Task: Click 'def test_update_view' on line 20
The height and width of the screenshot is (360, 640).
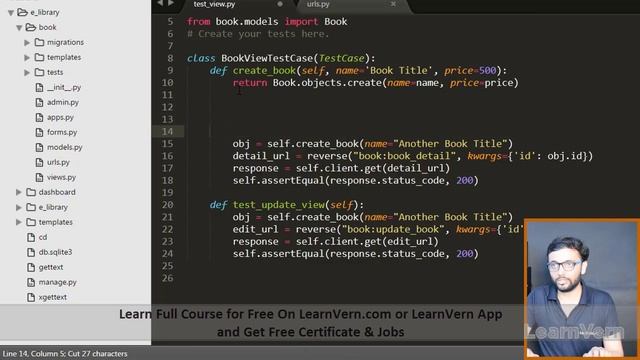Action: click(267, 204)
